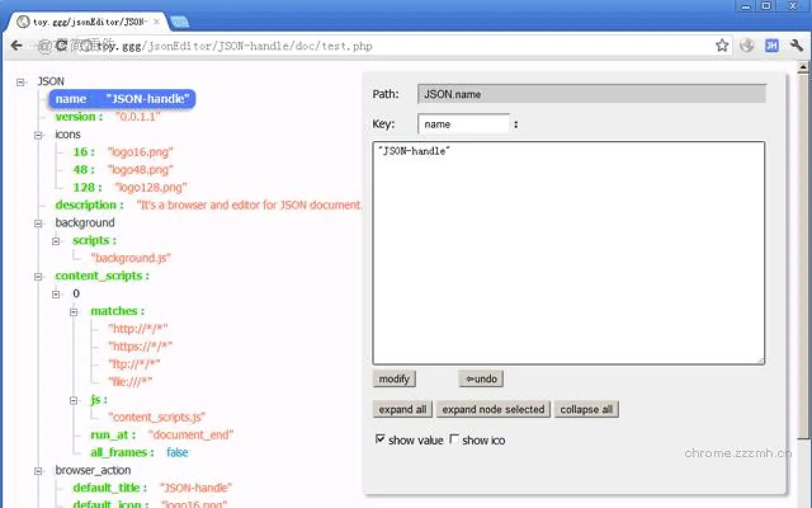
Task: Open a new tab with the new-tab button
Action: pos(180,21)
